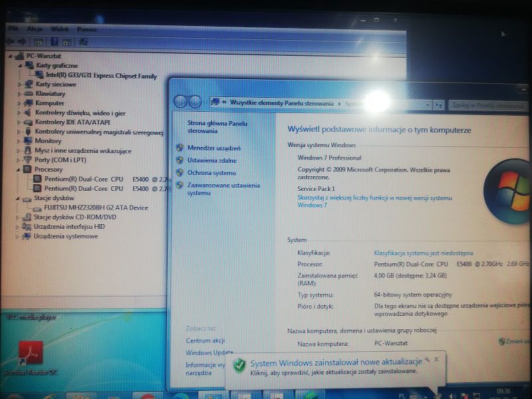The image size is (532, 399).
Task: Click the green shield icon in notification
Action: tap(239, 366)
